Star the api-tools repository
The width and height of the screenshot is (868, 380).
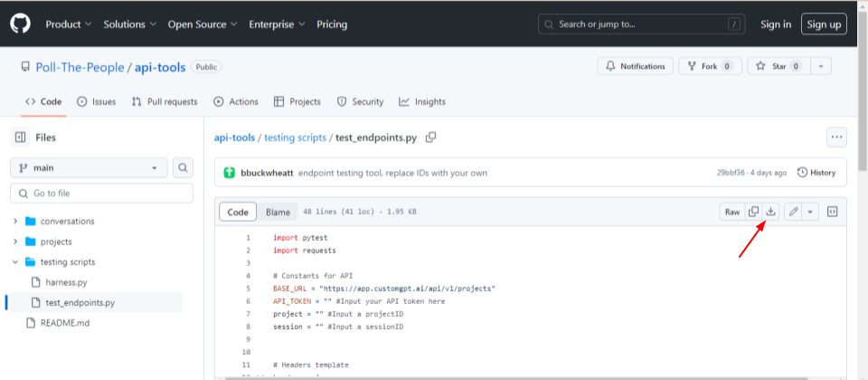click(778, 66)
